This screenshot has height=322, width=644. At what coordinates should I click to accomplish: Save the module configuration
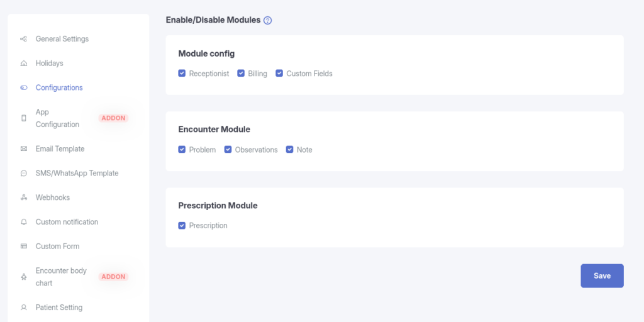(x=602, y=276)
